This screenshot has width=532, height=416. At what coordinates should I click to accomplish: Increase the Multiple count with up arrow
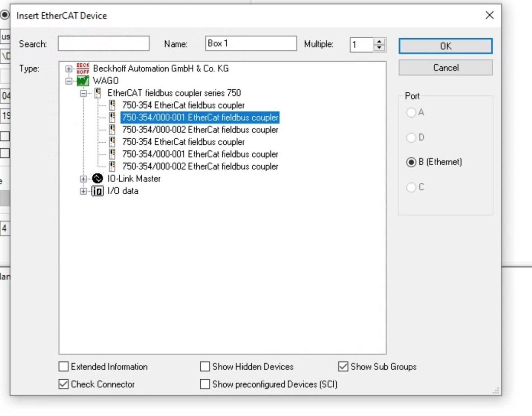point(379,41)
